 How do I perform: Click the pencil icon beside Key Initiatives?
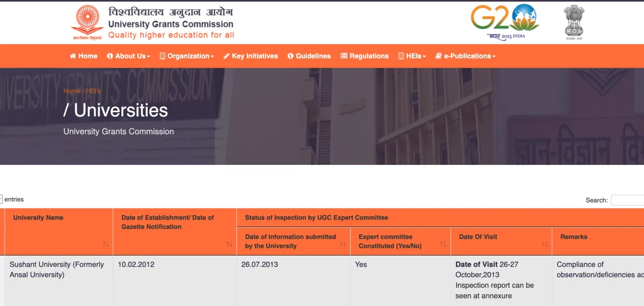pos(226,56)
